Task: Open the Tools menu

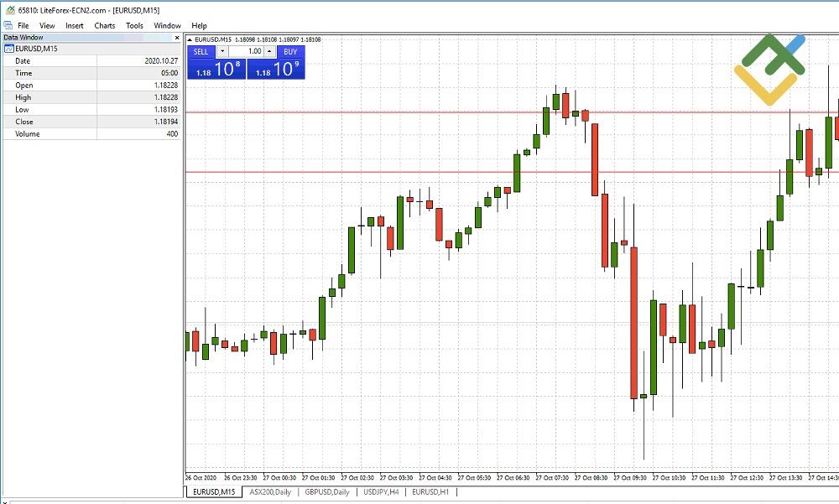Action: 133,25
